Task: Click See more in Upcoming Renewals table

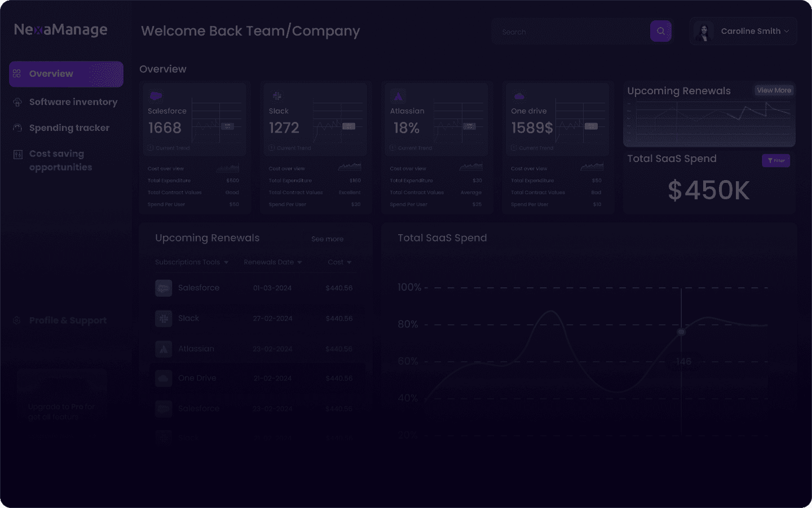Action: coord(327,239)
